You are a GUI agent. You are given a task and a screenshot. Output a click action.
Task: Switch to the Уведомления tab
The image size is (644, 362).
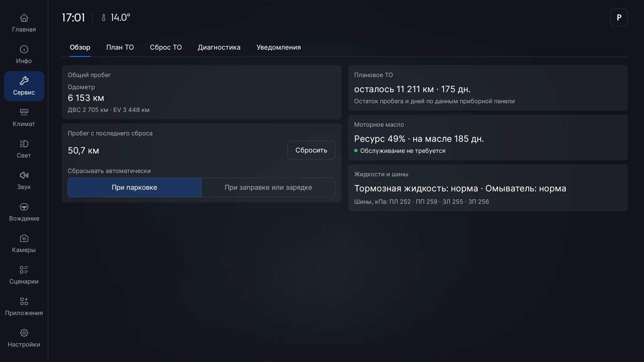279,47
